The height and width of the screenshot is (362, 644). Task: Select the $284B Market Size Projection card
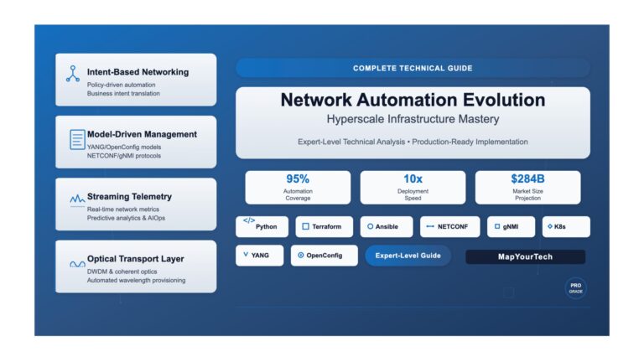pos(527,188)
